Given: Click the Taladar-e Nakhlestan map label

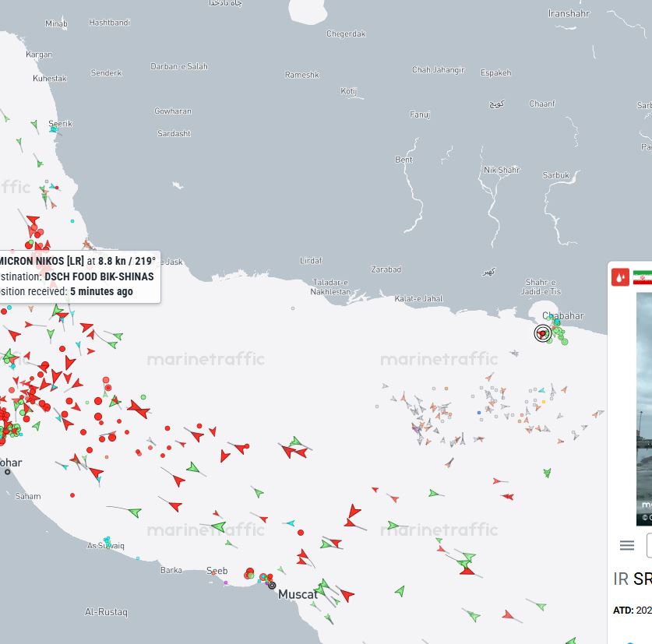Looking at the screenshot, I should click(x=330, y=287).
